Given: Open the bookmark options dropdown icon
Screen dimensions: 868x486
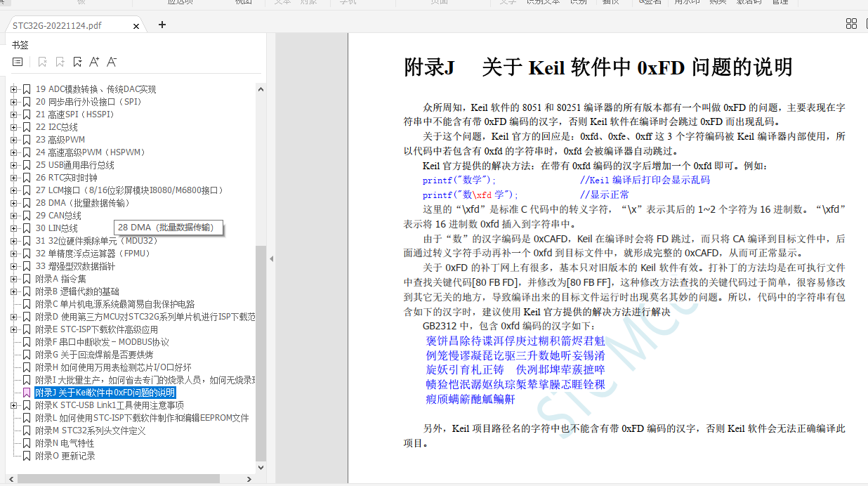Looking at the screenshot, I should point(77,62).
